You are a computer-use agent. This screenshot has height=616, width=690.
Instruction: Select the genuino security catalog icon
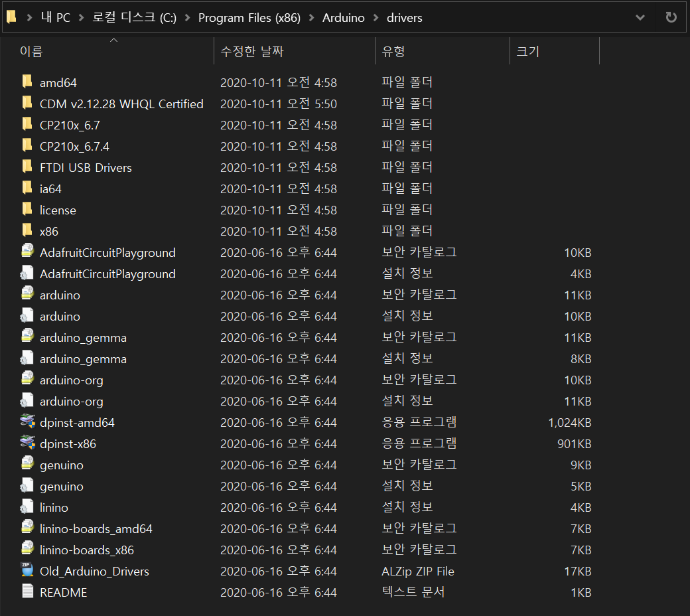point(27,463)
